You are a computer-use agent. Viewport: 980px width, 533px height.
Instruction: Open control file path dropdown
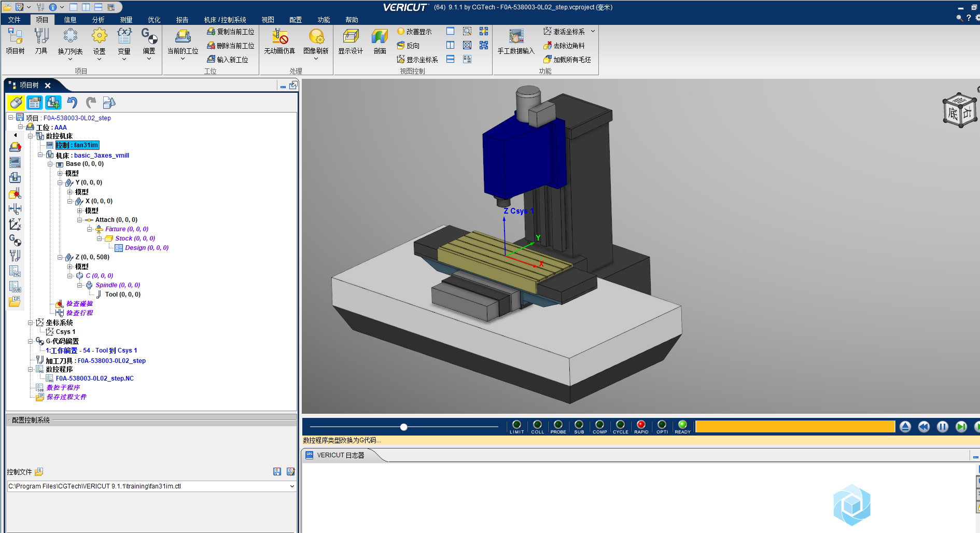click(x=292, y=486)
